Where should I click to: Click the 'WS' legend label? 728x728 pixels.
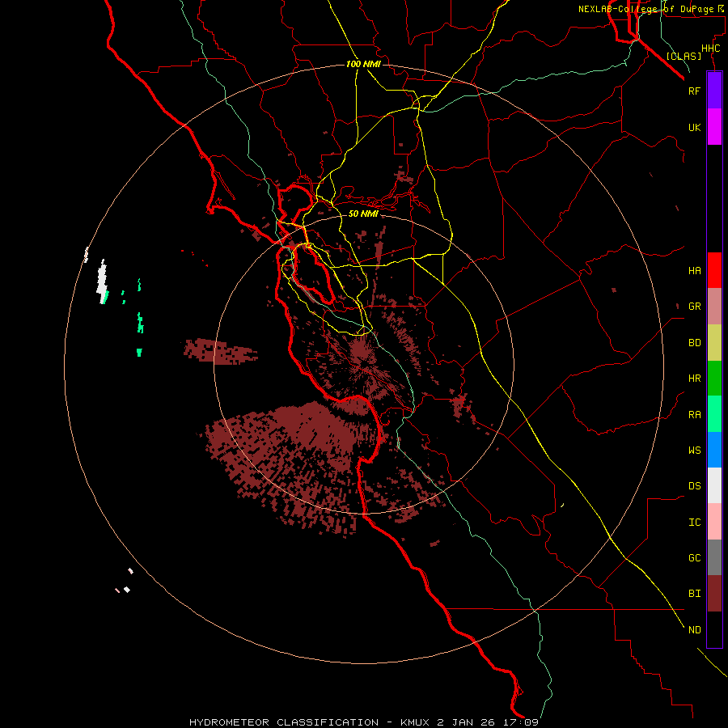694,451
